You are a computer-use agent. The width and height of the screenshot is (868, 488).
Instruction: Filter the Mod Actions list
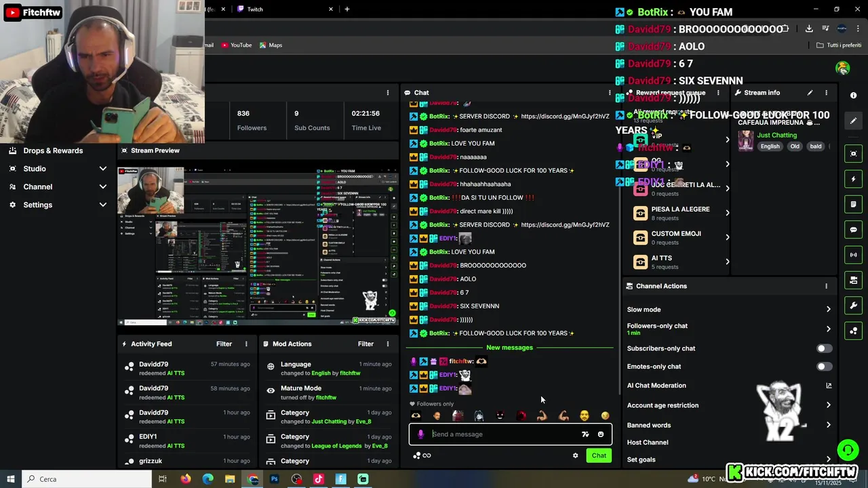click(x=366, y=344)
